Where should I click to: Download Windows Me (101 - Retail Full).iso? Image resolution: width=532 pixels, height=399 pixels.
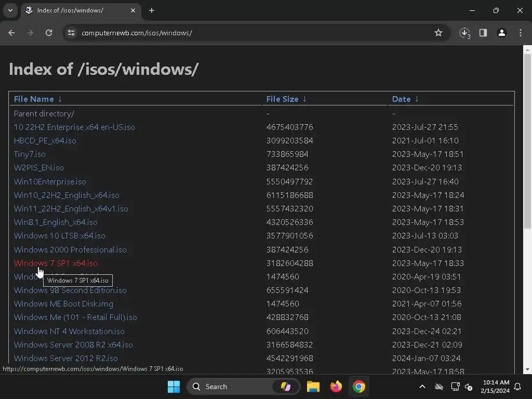click(x=75, y=317)
